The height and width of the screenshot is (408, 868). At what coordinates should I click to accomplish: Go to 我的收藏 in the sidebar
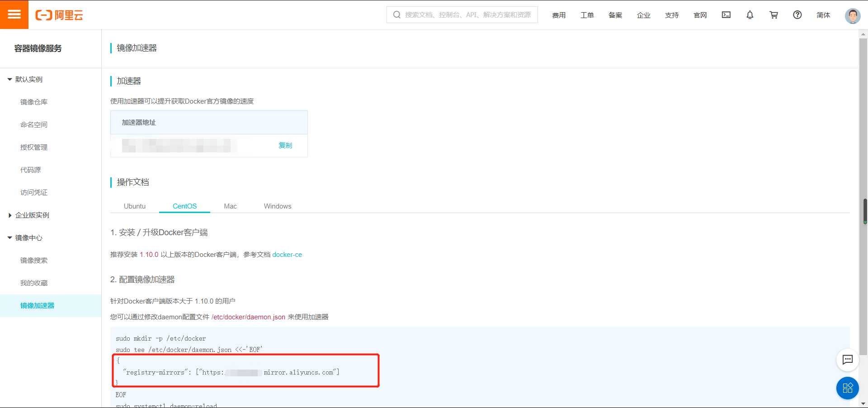click(34, 283)
